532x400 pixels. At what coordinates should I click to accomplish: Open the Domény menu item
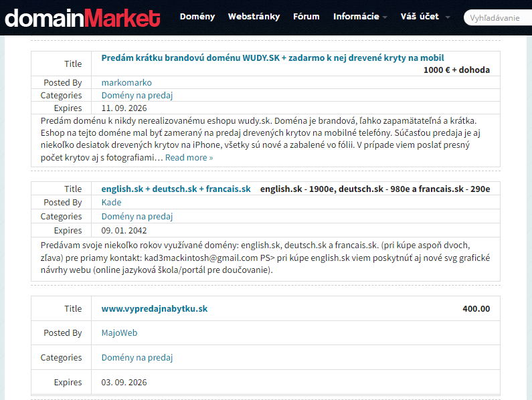pyautogui.click(x=197, y=17)
